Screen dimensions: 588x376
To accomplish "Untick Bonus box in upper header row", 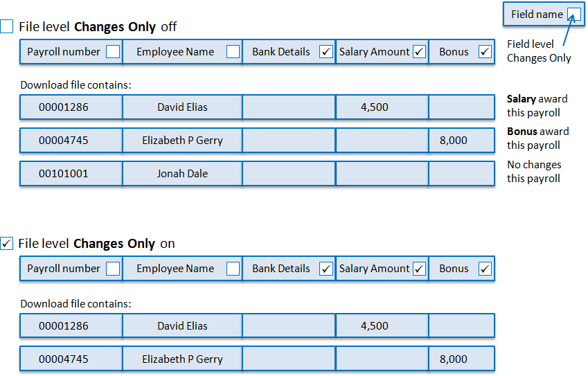I will 485,52.
